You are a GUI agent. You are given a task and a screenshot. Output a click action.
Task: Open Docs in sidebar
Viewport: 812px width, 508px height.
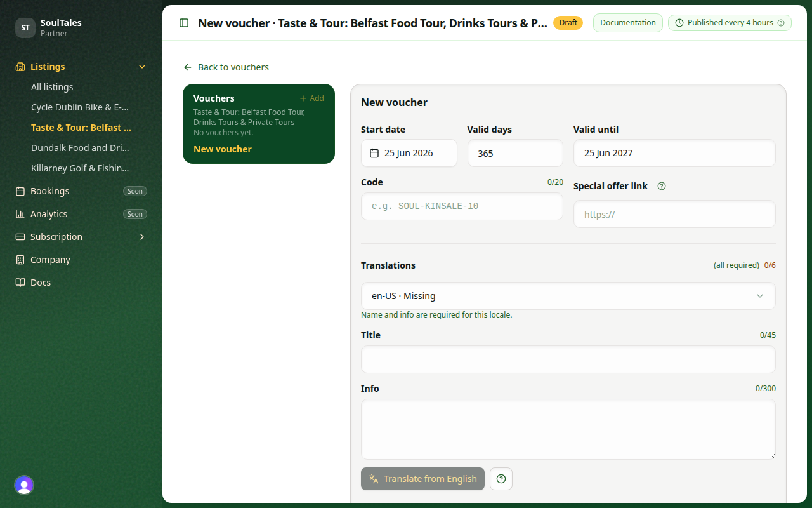(41, 283)
